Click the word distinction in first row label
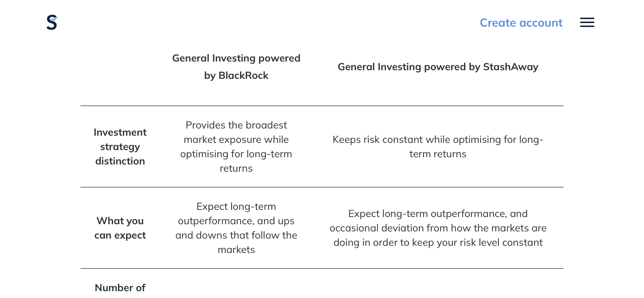This screenshot has height=298, width=644. pos(120,161)
